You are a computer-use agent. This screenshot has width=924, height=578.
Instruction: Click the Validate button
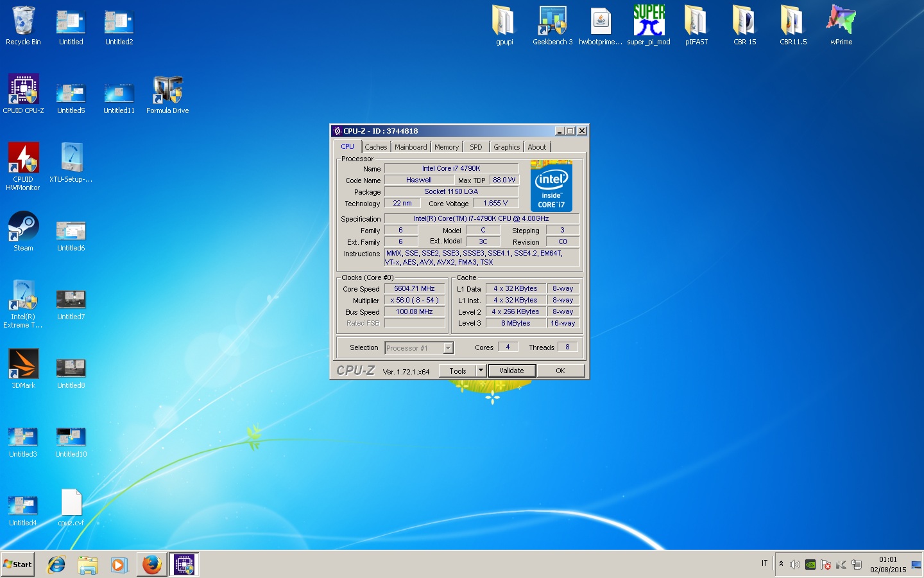pyautogui.click(x=511, y=371)
